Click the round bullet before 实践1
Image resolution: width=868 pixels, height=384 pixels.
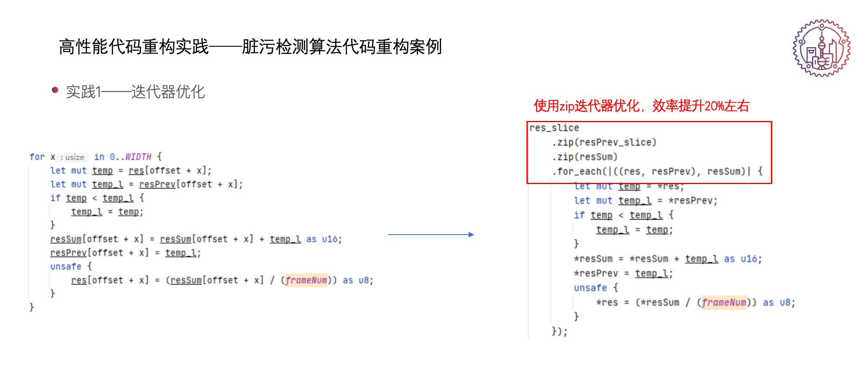[55, 90]
